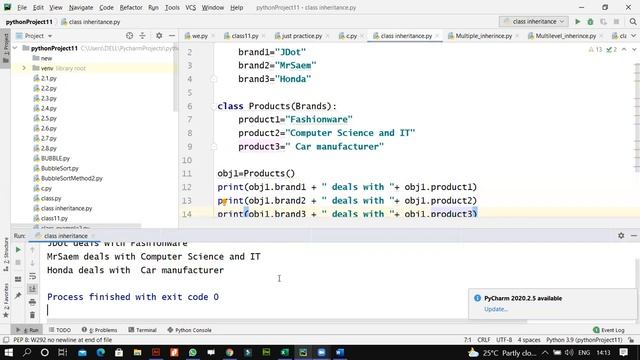
Task: Move up stack trace arrow in Run panel
Action: click(33, 250)
